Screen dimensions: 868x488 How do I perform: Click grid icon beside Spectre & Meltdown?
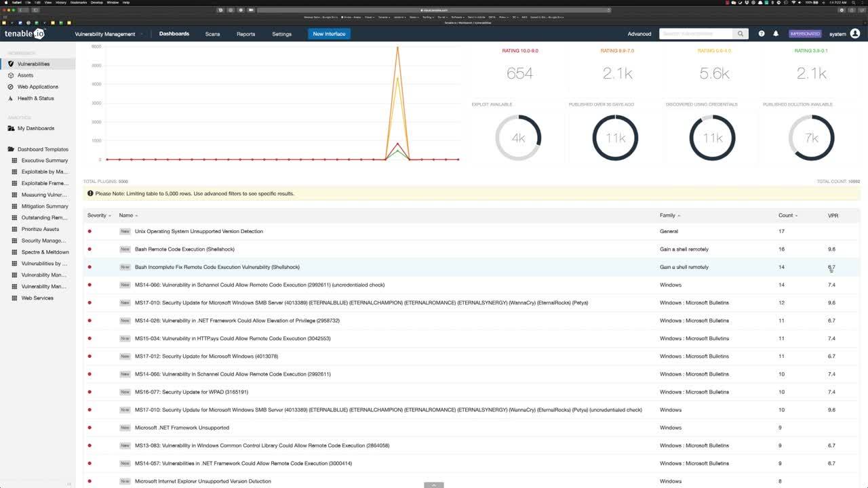15,252
